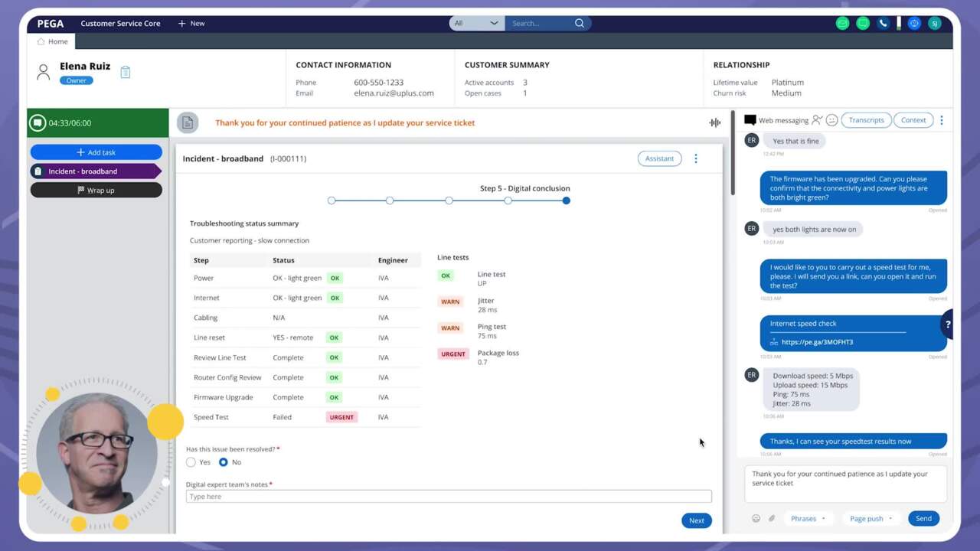This screenshot has width=980, height=551.
Task: Click the paperclip attachment icon
Action: pyautogui.click(x=772, y=518)
